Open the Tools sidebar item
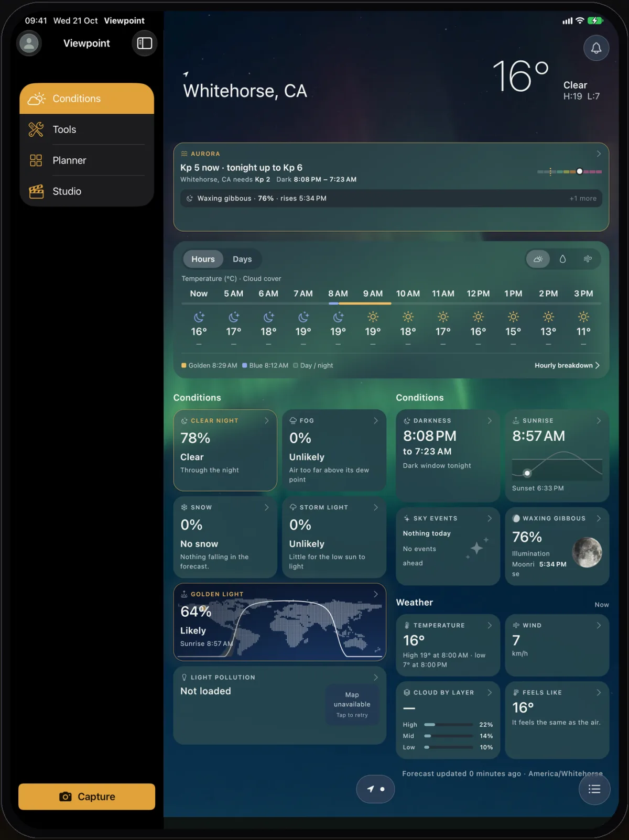Screen dimensions: 629x840 click(x=87, y=129)
